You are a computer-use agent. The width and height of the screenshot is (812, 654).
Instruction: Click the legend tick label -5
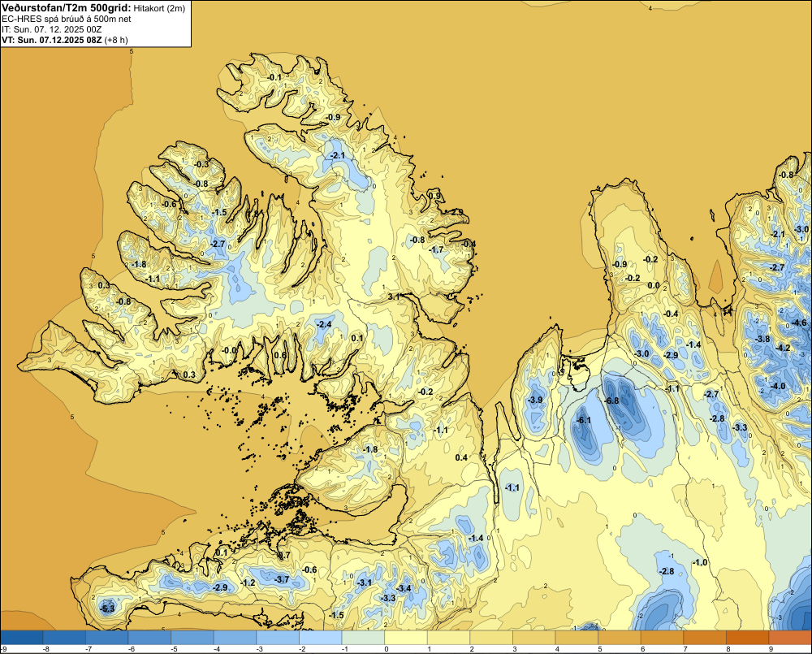pyautogui.click(x=174, y=649)
